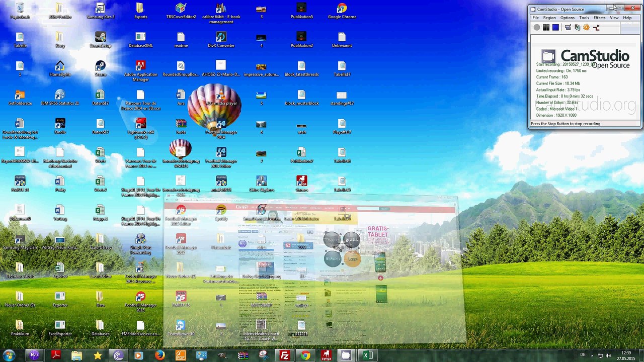Select the Papierkorb recycle bin icon
Screen dimensions: 644x362
(x=20, y=11)
